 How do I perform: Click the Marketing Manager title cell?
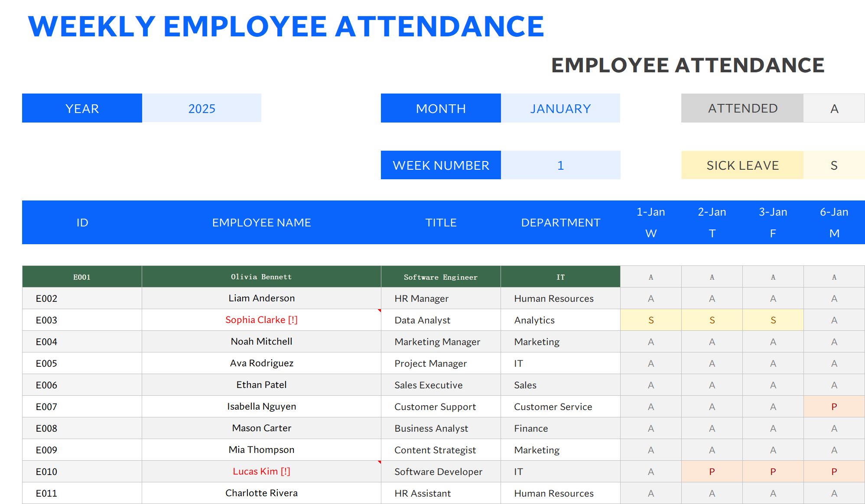coord(441,342)
